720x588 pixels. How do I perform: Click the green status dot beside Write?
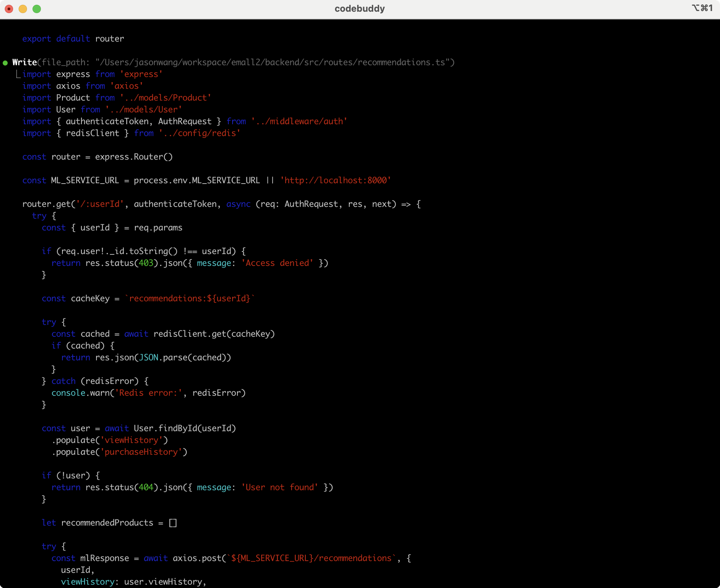(5, 63)
